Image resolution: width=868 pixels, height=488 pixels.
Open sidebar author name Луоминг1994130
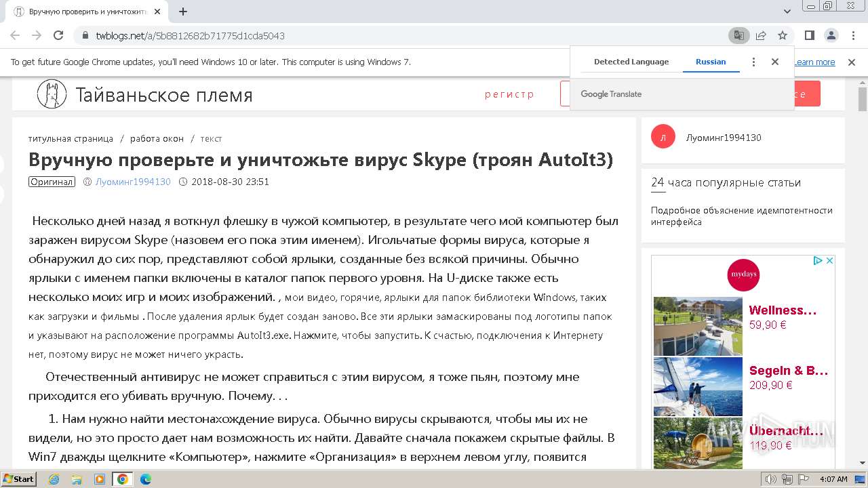pos(724,138)
